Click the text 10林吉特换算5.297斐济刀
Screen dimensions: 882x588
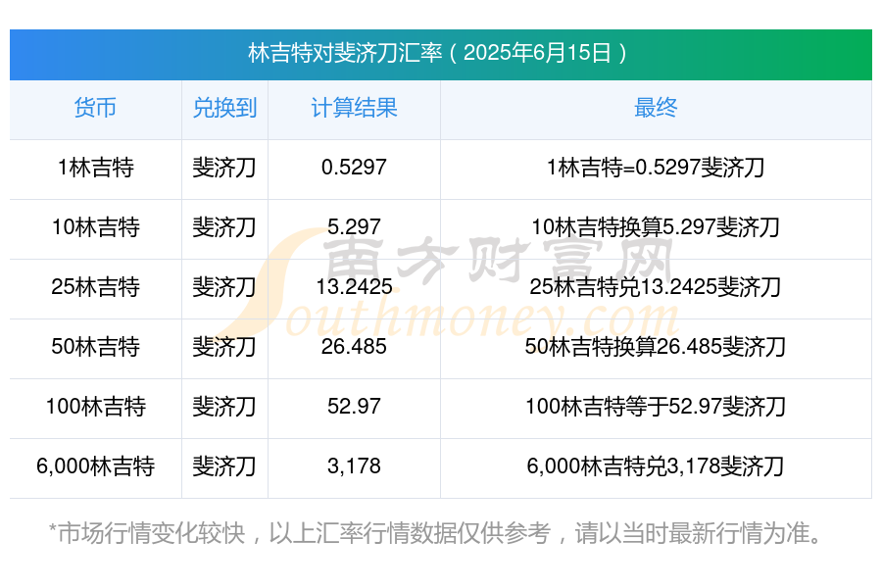click(x=656, y=227)
